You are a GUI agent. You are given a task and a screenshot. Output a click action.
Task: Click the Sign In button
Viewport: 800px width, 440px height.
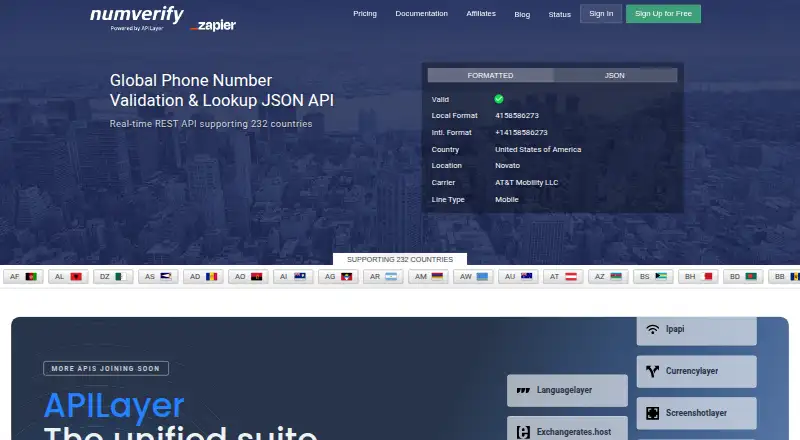click(601, 14)
